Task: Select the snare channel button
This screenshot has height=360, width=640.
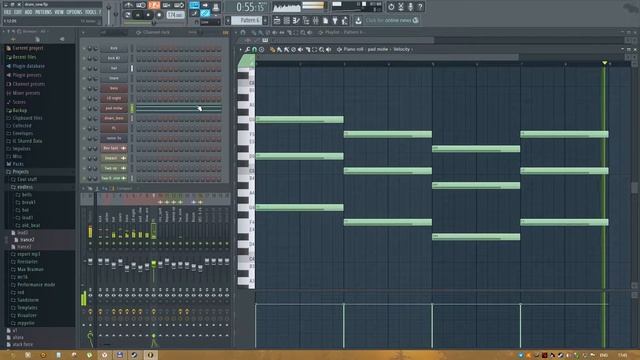Action: point(114,78)
